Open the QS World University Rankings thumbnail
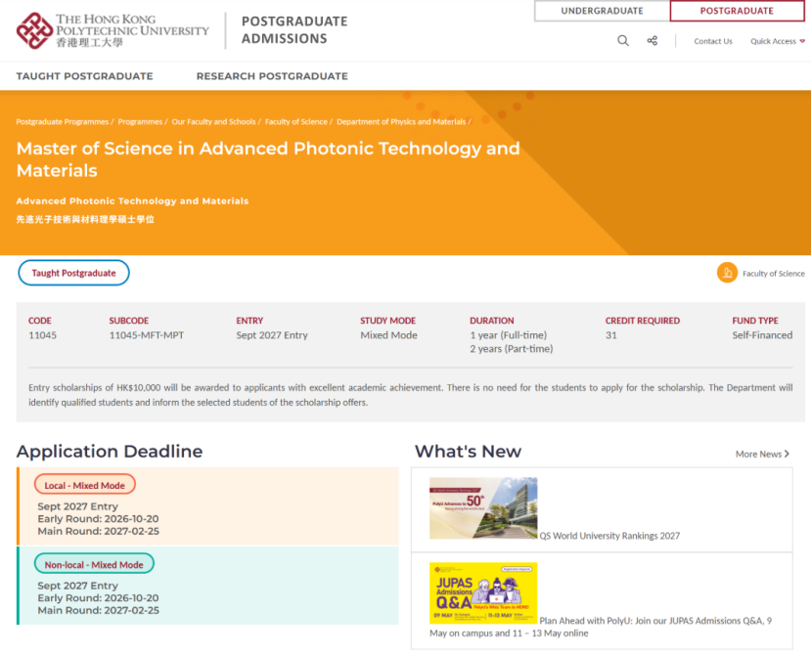 pyautogui.click(x=483, y=508)
